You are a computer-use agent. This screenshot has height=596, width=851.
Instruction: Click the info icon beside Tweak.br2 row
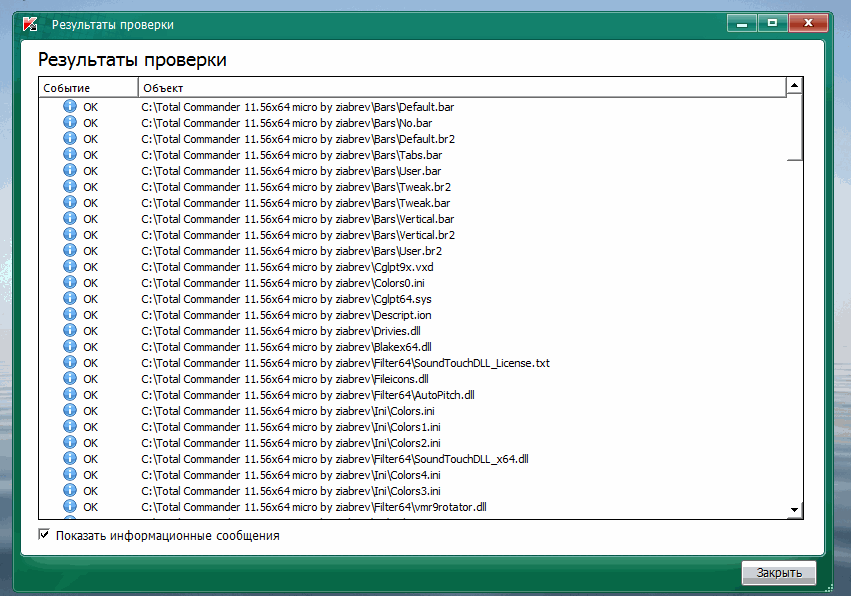click(70, 186)
